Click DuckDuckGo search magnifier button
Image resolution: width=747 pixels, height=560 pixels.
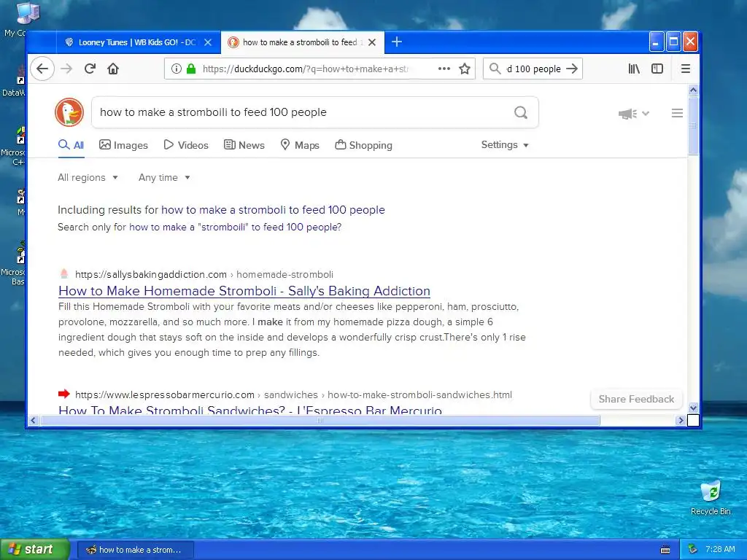point(521,112)
